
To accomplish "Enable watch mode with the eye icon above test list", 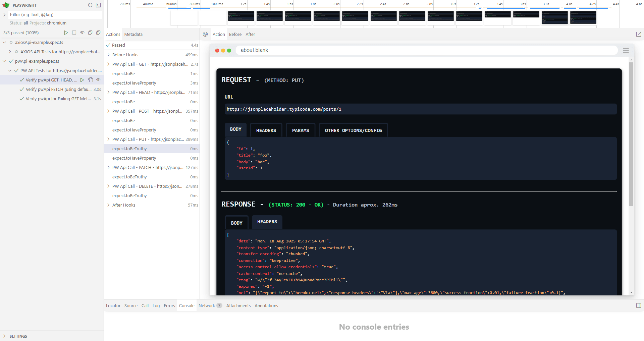I will click(x=82, y=33).
